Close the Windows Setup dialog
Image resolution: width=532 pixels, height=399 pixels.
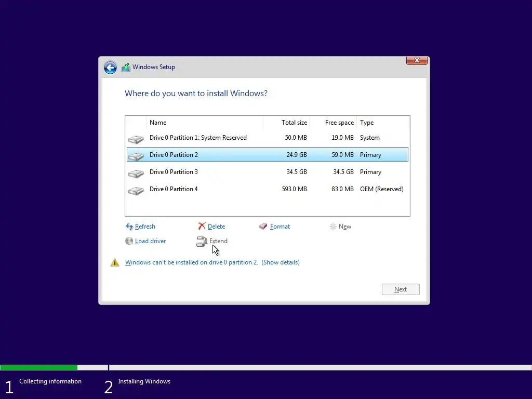click(417, 60)
